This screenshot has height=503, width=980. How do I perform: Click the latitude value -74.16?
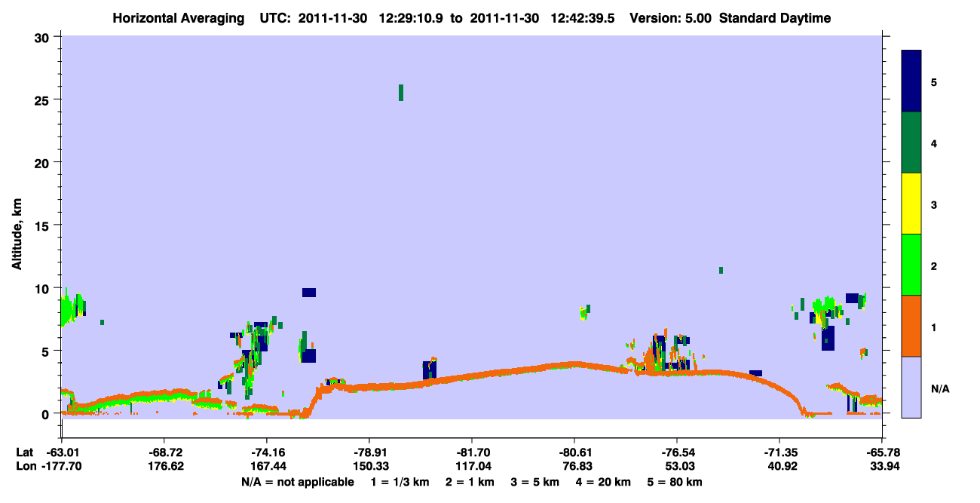tap(267, 452)
